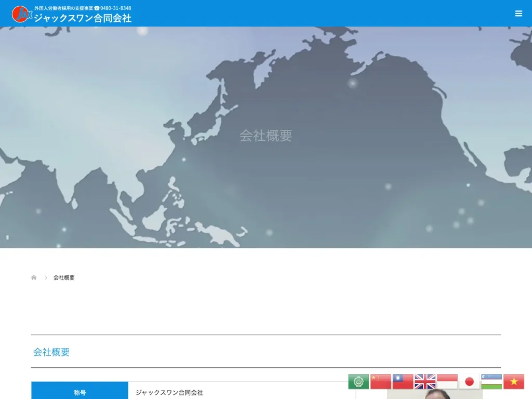This screenshot has height=399, width=532.
Task: Click 会社概要 breadcrumb text
Action: [x=64, y=277]
